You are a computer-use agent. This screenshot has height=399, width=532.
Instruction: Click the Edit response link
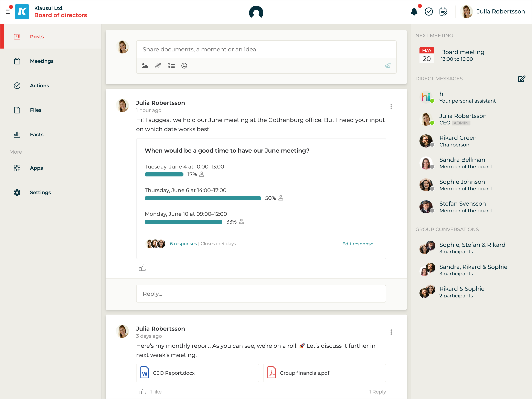tap(358, 244)
